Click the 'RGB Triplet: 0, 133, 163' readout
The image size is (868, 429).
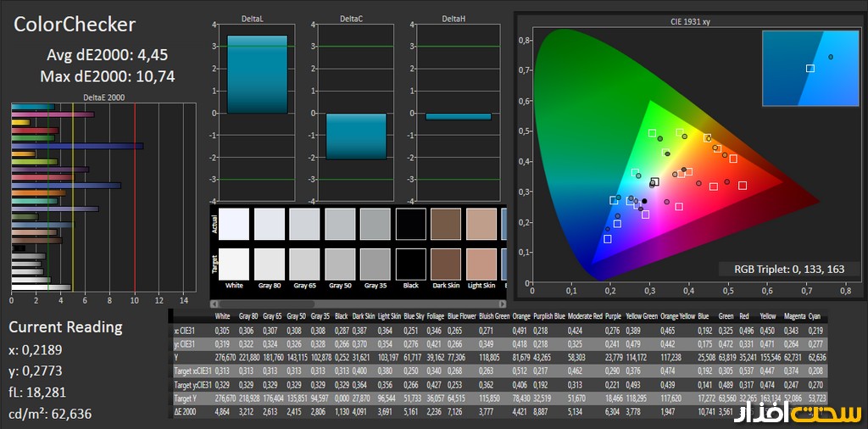pyautogui.click(x=789, y=270)
